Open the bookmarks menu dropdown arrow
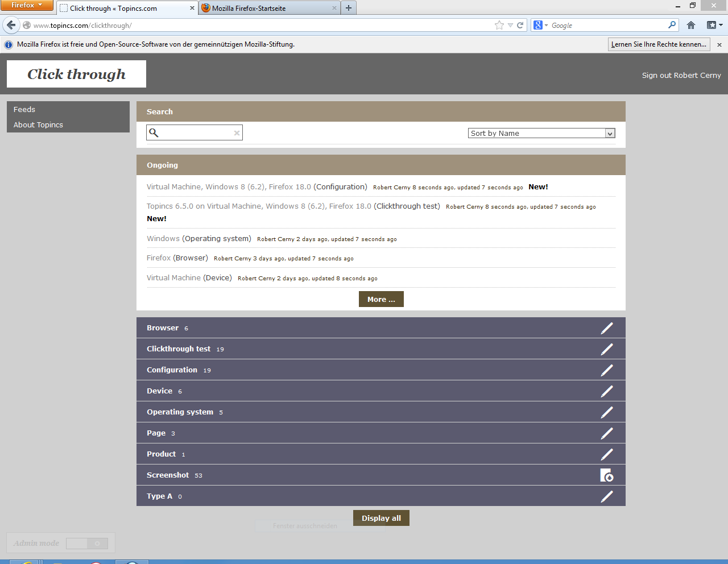Image resolution: width=728 pixels, height=564 pixels. point(721,25)
